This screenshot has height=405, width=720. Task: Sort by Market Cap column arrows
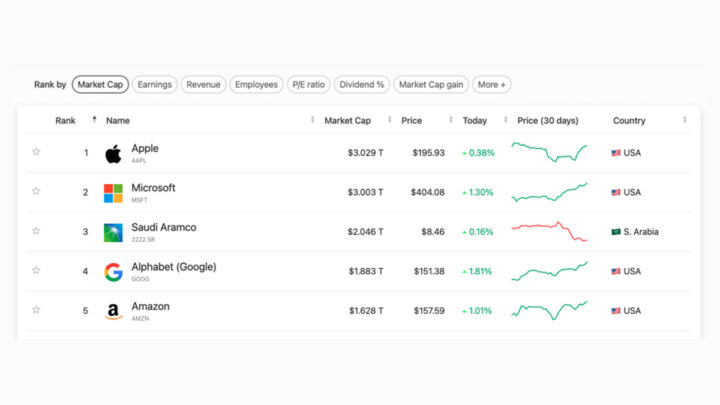tap(389, 120)
